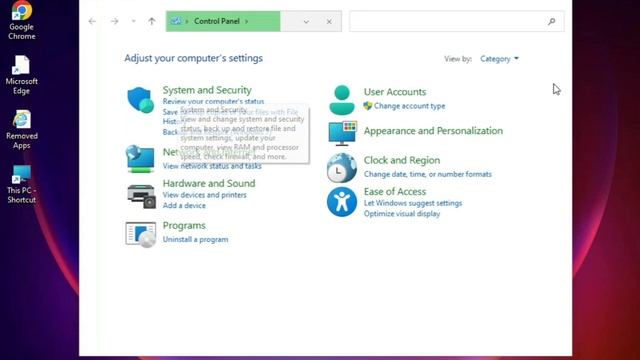Open View network status and tasks
The image size is (640, 360).
point(212,166)
